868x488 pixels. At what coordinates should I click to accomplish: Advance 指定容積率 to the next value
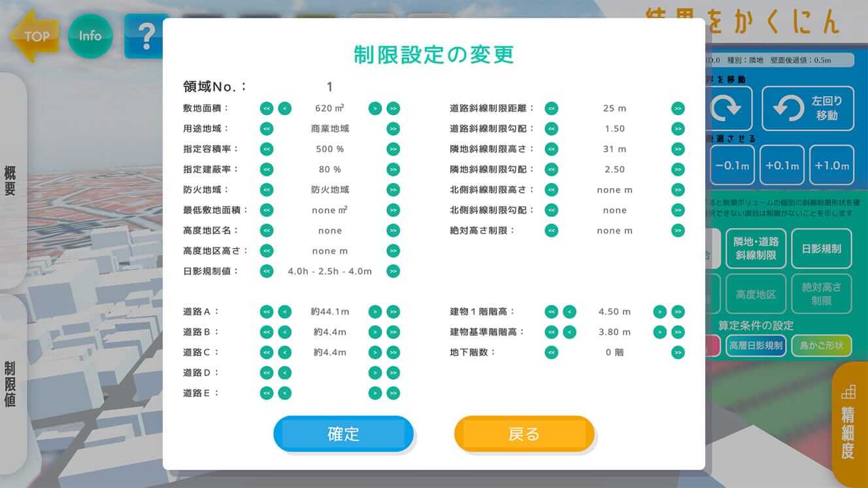393,149
